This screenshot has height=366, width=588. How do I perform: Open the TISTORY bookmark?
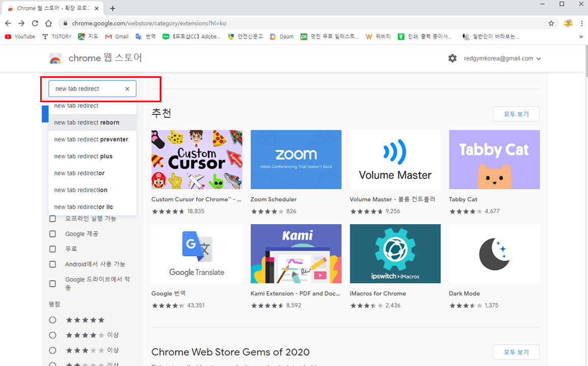(x=56, y=36)
